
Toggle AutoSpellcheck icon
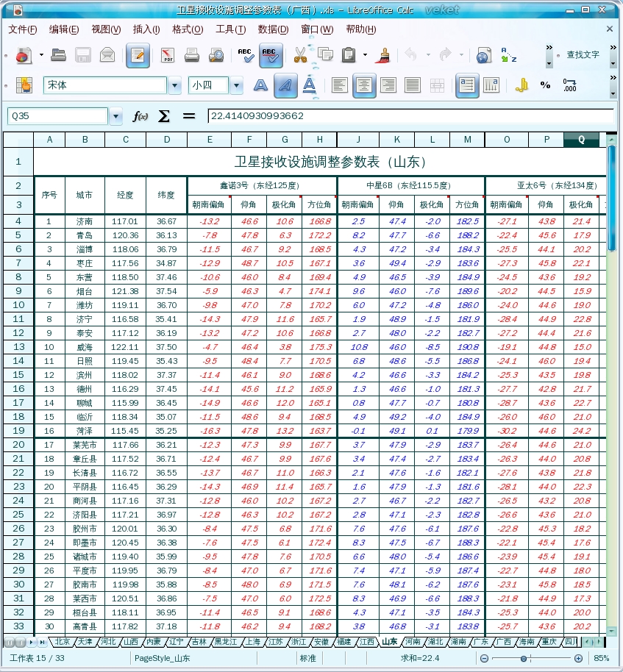pos(271,55)
